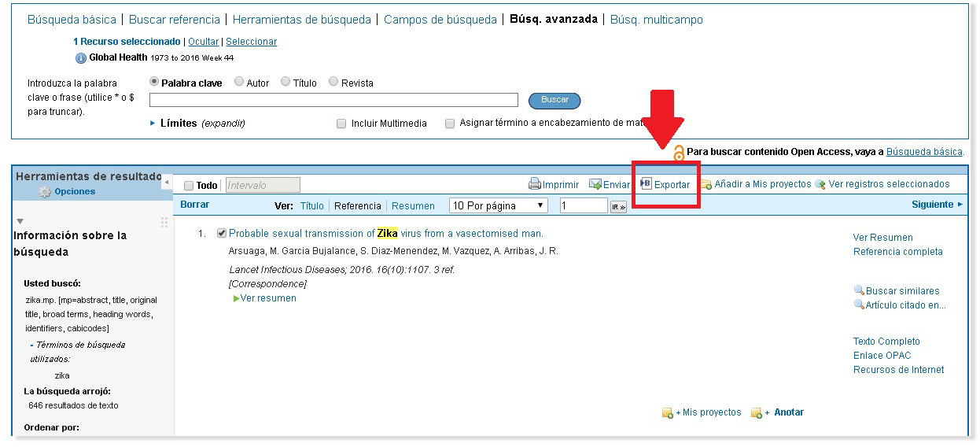
Task: Click the page number input box
Action: [x=584, y=205]
